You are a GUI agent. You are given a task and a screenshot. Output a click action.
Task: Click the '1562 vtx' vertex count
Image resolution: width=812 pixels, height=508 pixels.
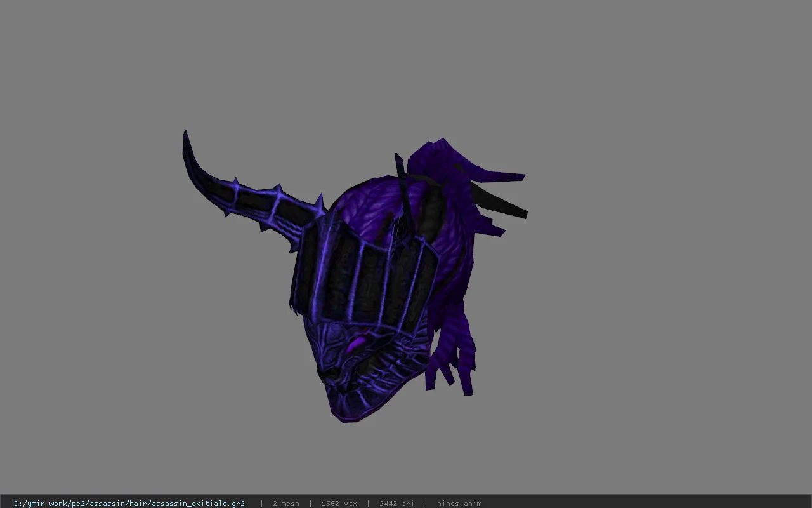click(339, 504)
